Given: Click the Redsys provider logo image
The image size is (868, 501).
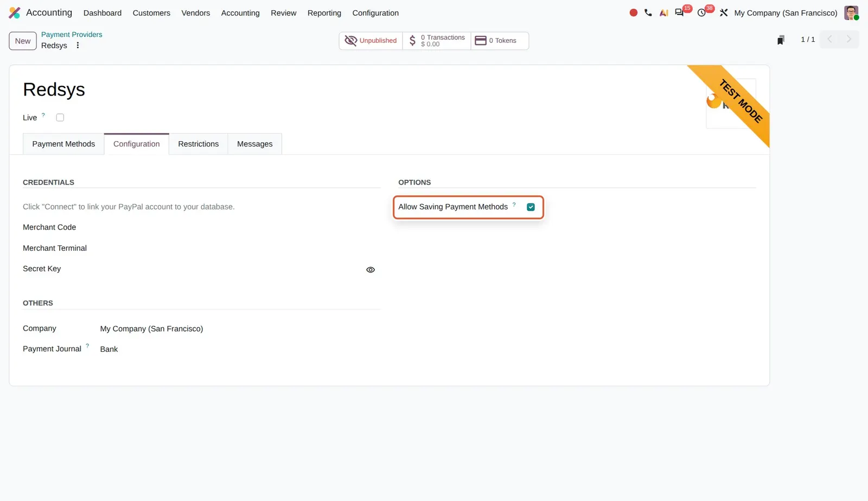Looking at the screenshot, I should tap(731, 103).
